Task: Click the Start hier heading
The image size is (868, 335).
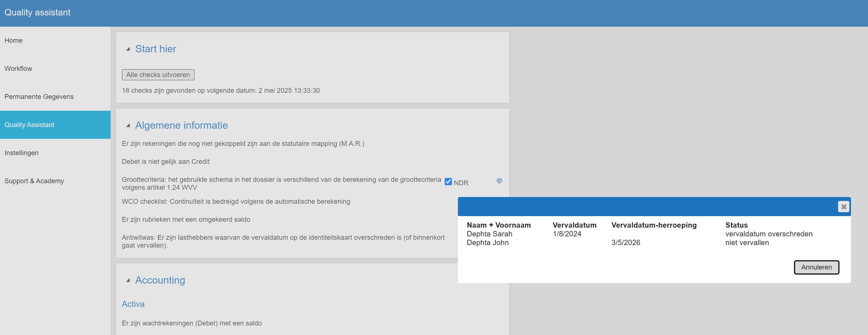Action: click(156, 49)
